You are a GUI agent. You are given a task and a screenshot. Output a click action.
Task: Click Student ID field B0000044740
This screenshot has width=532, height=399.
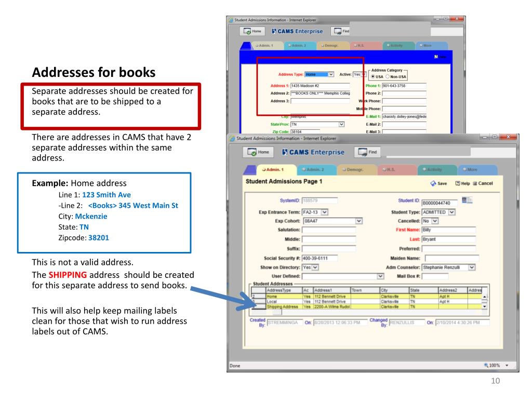(x=440, y=203)
